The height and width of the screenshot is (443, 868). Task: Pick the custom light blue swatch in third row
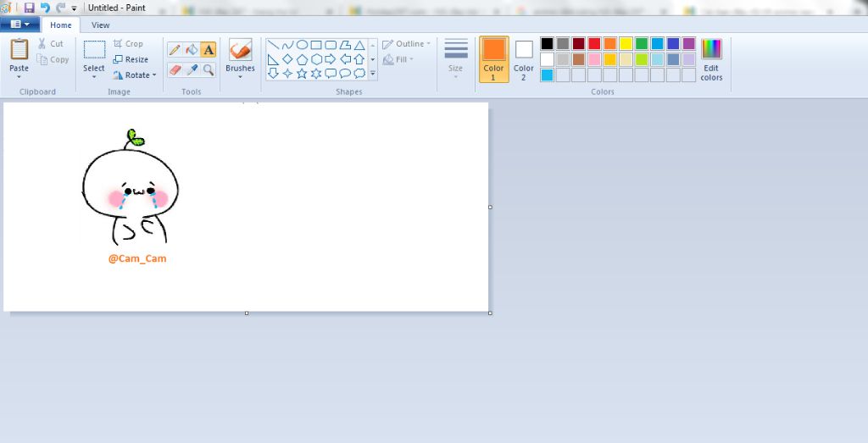coord(547,75)
